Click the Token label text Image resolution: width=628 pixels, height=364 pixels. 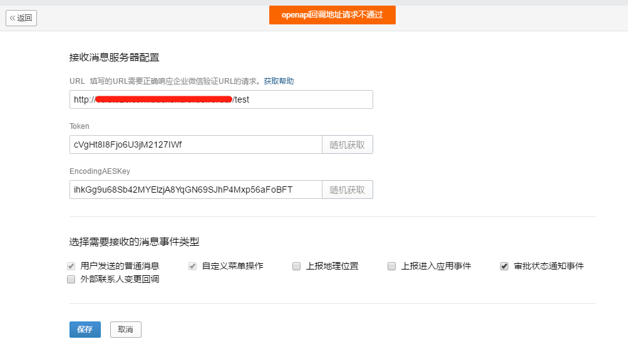click(x=80, y=126)
